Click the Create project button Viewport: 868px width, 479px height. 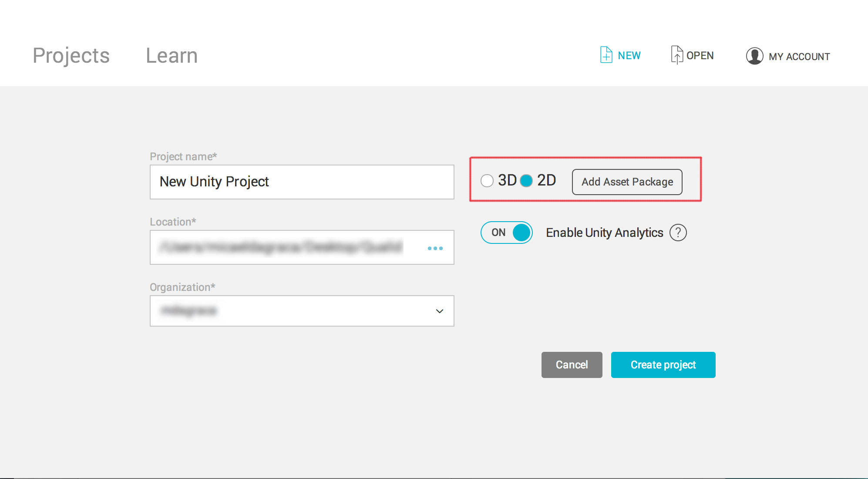point(663,365)
